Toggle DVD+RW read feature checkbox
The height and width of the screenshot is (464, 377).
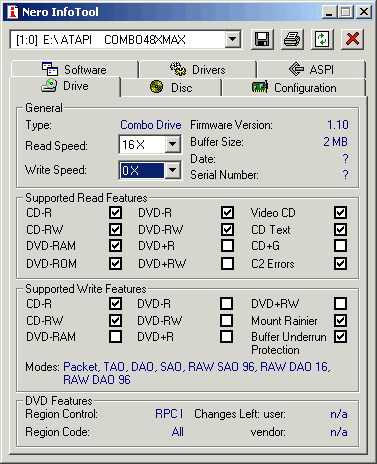[227, 263]
